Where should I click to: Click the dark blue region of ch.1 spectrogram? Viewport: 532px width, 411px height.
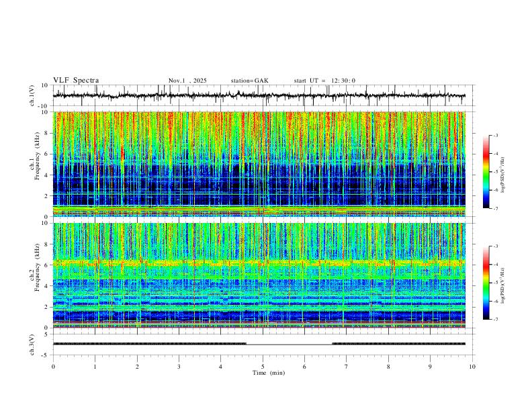tap(259, 185)
